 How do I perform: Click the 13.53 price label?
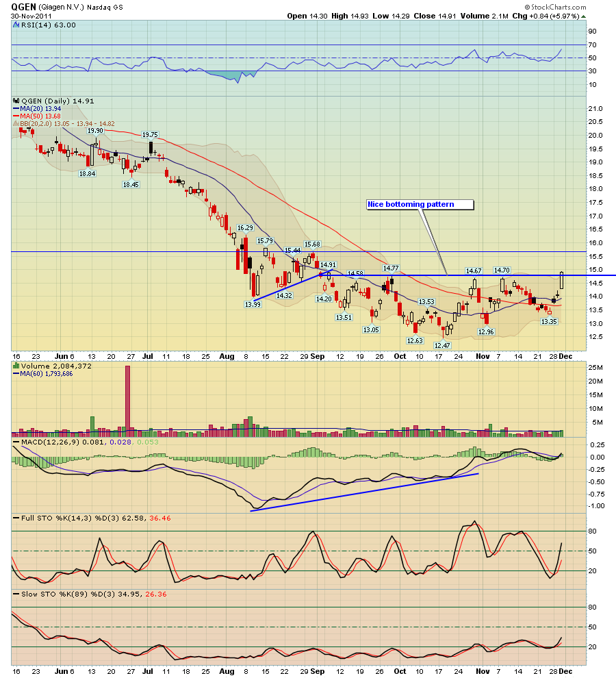pyautogui.click(x=426, y=302)
